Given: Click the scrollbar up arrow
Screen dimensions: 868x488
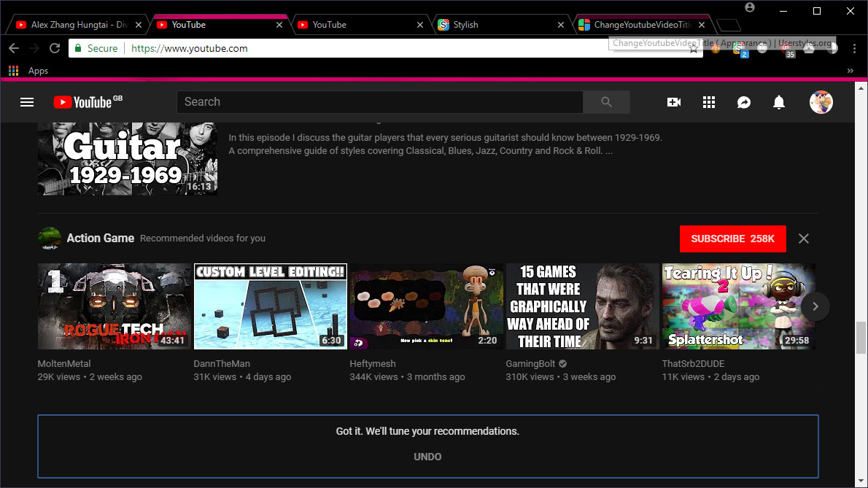Looking at the screenshot, I should (861, 88).
